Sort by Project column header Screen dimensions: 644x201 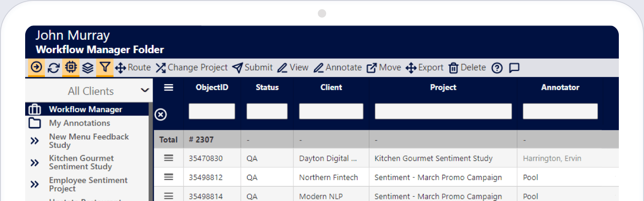[x=443, y=88]
